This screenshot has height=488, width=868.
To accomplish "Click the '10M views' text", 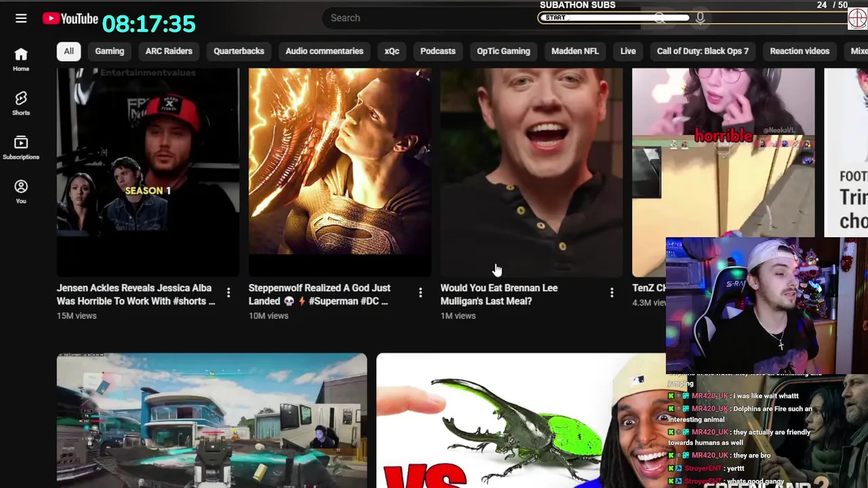I will pos(269,316).
